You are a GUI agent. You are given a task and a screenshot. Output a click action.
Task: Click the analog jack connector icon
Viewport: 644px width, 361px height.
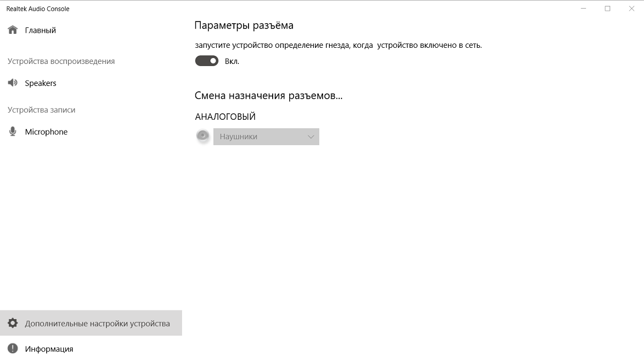[203, 136]
